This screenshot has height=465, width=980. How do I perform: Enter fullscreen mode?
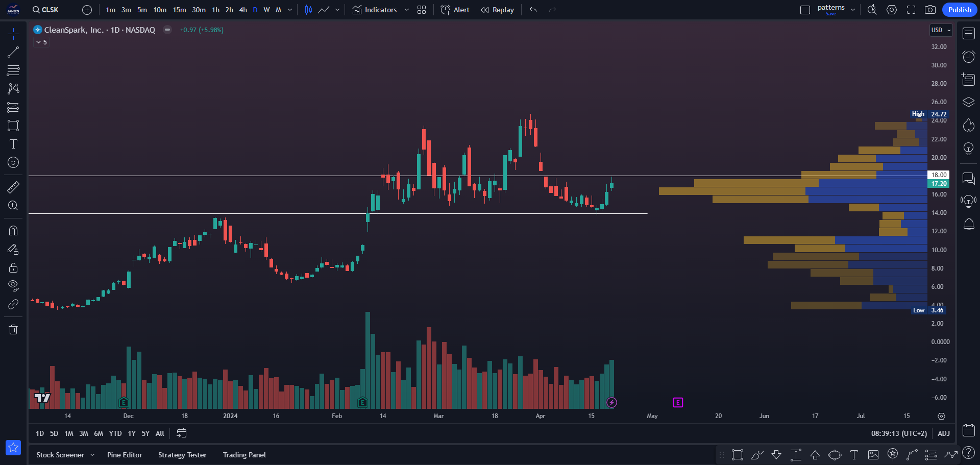[911, 10]
